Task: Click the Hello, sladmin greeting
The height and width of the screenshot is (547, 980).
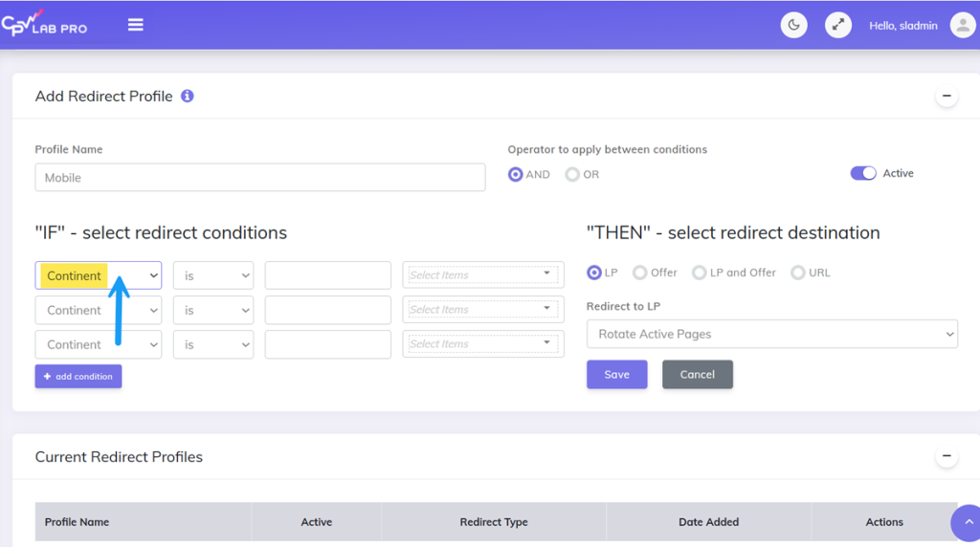Action: pos(903,26)
